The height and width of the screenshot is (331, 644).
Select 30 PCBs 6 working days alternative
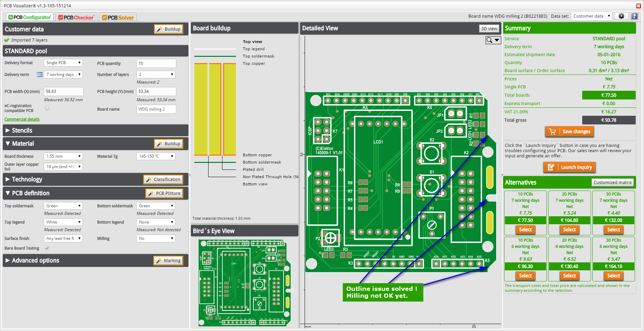tap(613, 276)
